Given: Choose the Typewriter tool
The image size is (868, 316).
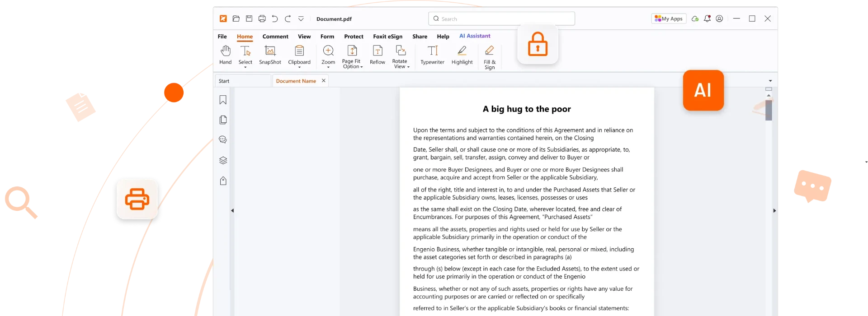Looking at the screenshot, I should click(x=433, y=55).
